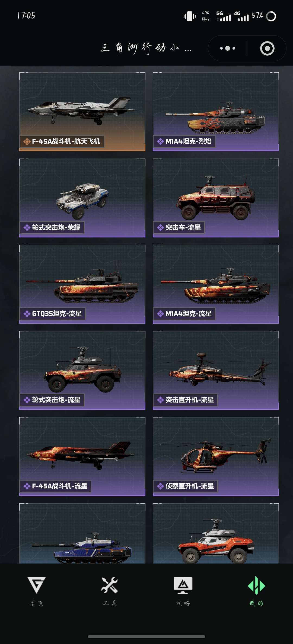
Task: Select the M1A4坦克-流星 skin card
Action: point(216,284)
